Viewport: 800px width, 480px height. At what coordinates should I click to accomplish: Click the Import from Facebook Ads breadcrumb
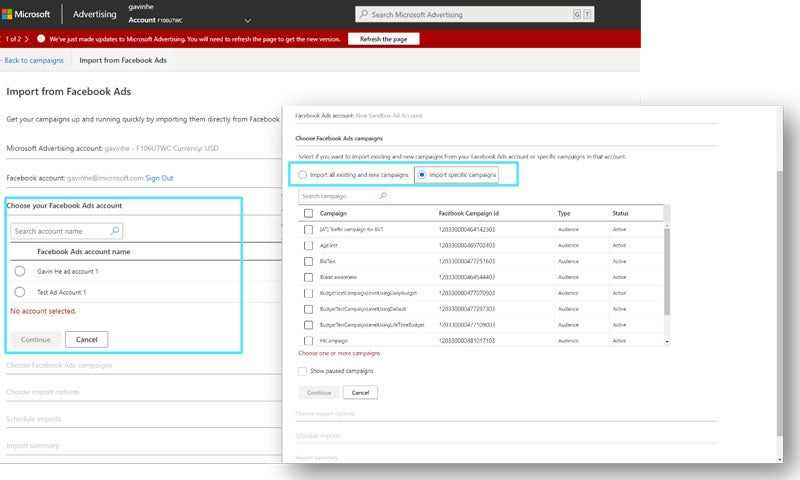click(123, 60)
